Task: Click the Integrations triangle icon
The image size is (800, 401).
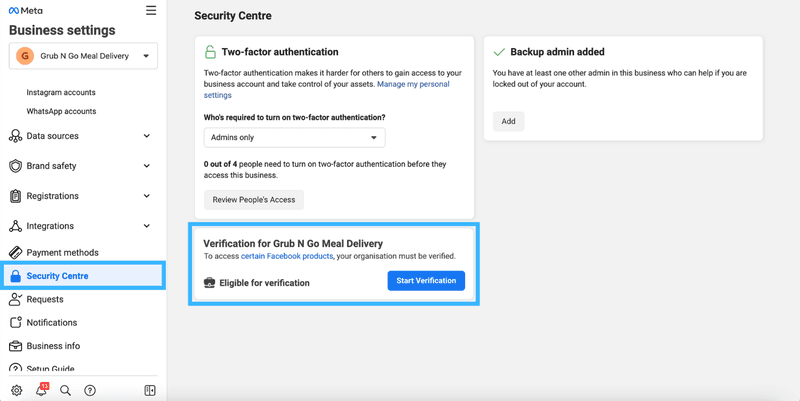Action: pyautogui.click(x=16, y=226)
